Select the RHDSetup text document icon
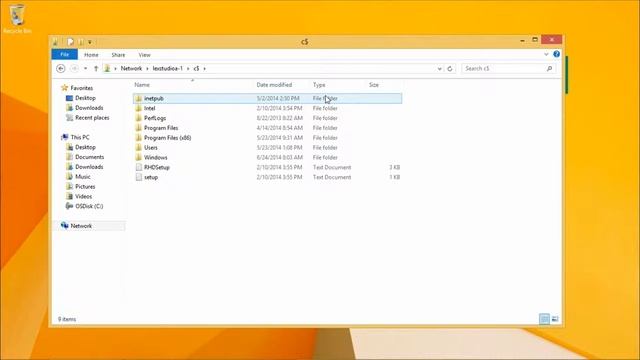The width and height of the screenshot is (640, 360). [138, 167]
